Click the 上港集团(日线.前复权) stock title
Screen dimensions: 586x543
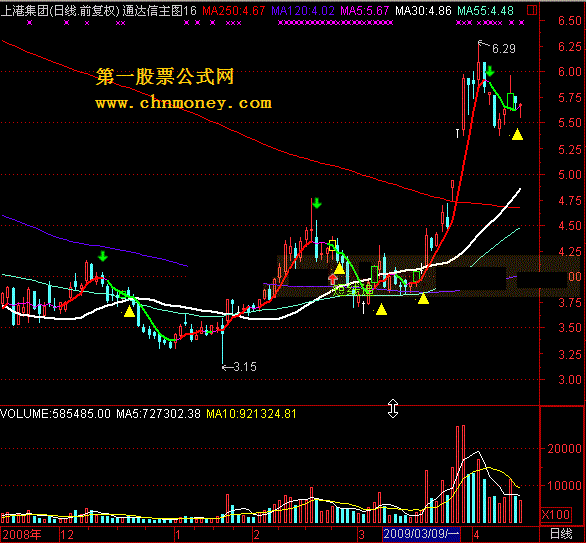pos(60,11)
